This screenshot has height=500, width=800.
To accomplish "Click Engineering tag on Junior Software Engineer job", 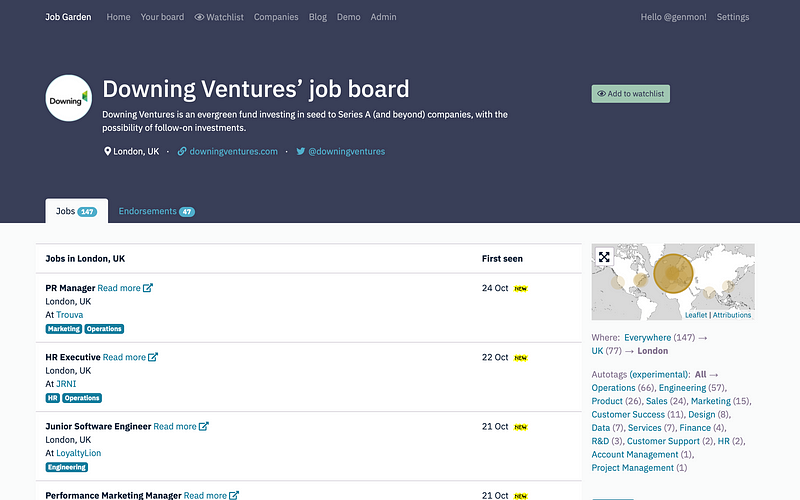I will tap(67, 467).
